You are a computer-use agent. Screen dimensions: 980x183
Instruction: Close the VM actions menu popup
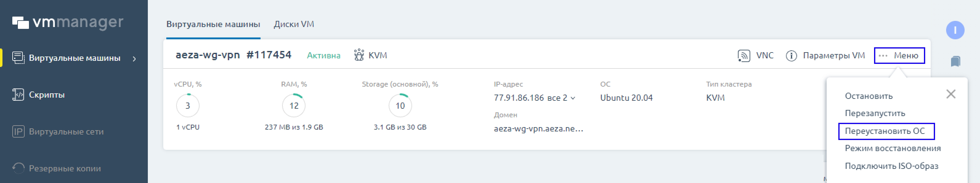click(x=951, y=94)
